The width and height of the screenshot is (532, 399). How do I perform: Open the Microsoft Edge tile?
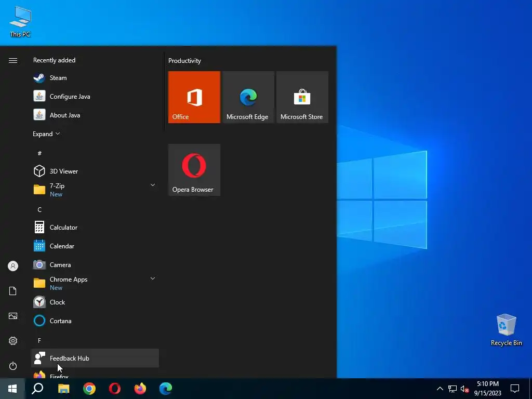coord(248,97)
